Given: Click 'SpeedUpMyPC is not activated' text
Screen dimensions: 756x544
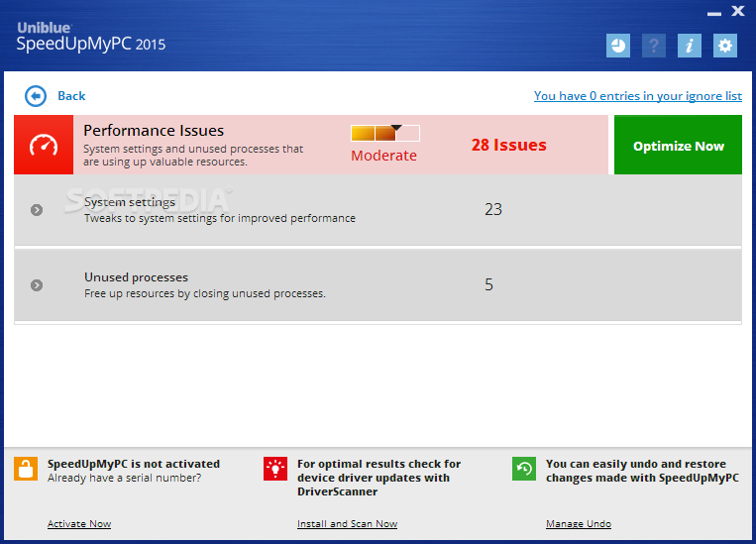Looking at the screenshot, I should pyautogui.click(x=134, y=464).
